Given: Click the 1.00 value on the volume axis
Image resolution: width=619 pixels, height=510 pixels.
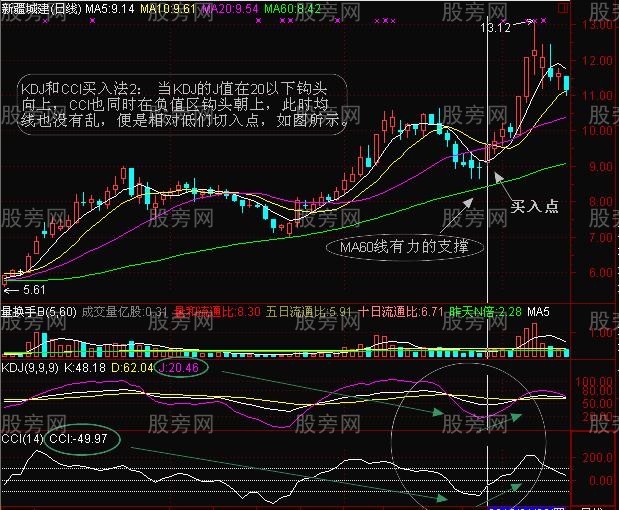Looking at the screenshot, I should pyautogui.click(x=602, y=334).
